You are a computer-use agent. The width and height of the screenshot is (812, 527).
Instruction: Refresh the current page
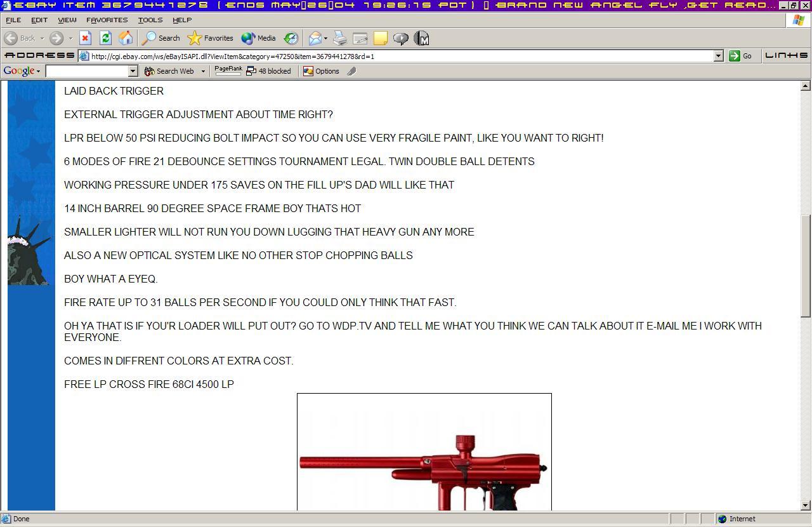[x=105, y=38]
